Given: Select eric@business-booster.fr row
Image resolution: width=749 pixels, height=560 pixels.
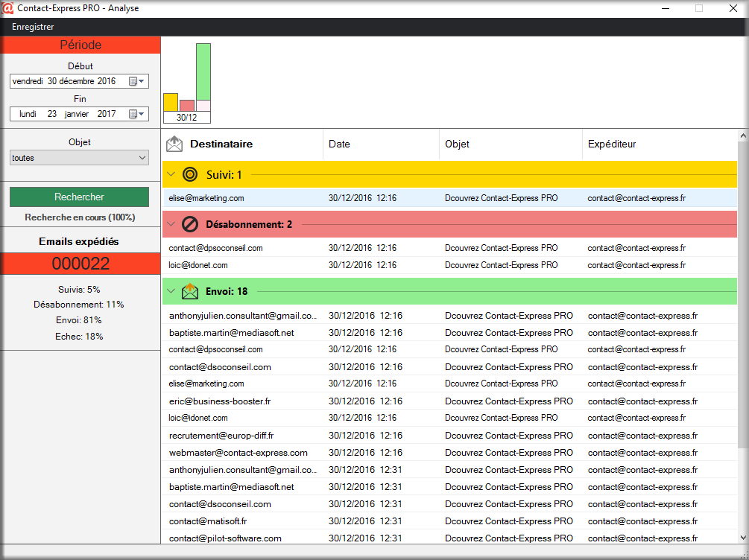Looking at the screenshot, I should 449,401.
